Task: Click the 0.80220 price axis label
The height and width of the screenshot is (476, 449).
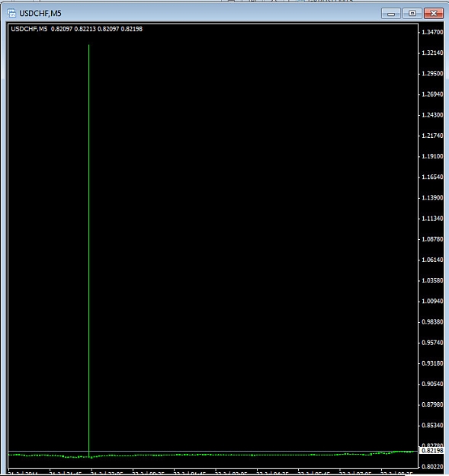Action: [432, 466]
